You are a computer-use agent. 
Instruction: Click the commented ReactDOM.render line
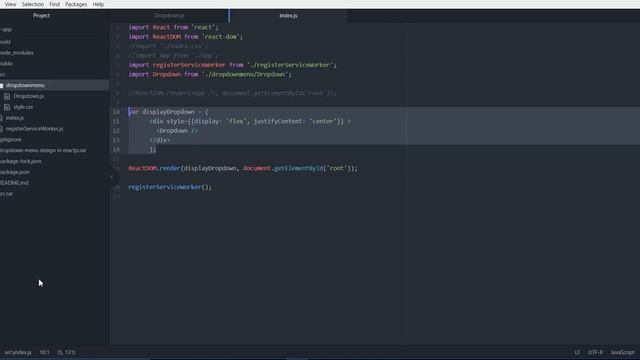coord(232,93)
